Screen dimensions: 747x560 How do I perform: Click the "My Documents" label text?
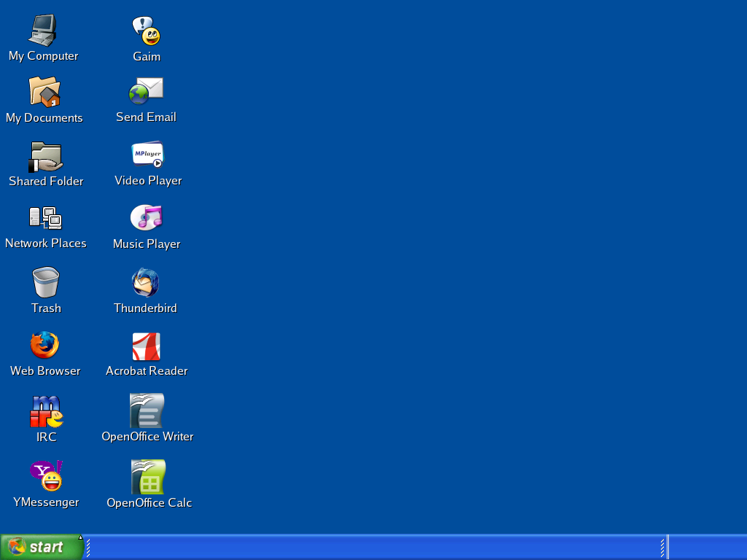pyautogui.click(x=44, y=118)
